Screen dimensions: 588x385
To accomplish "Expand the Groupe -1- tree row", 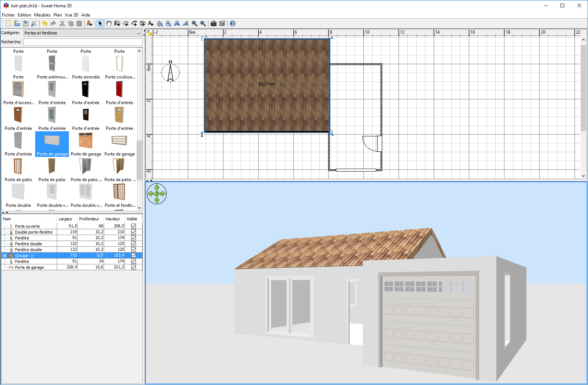I will [5, 256].
